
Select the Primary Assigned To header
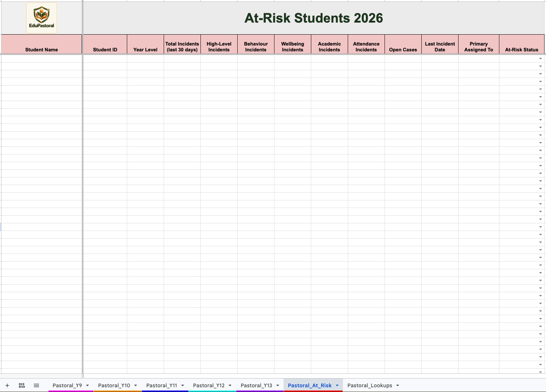479,44
